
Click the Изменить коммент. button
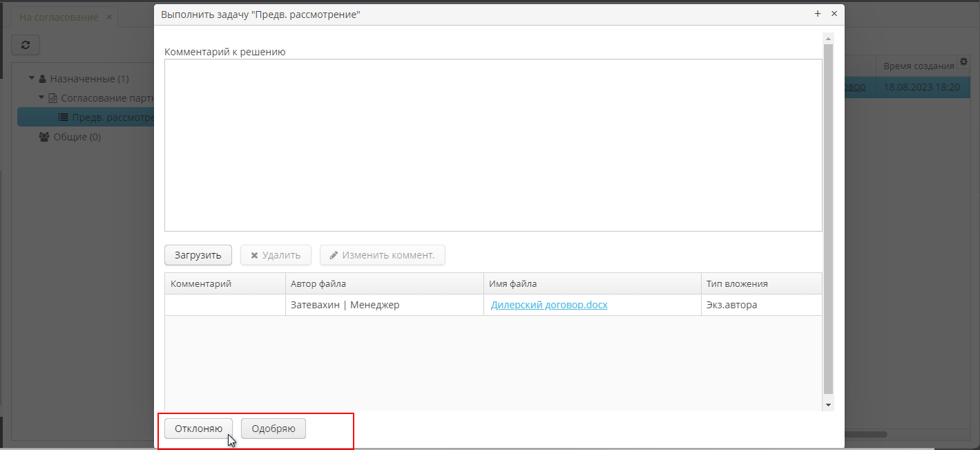(382, 255)
